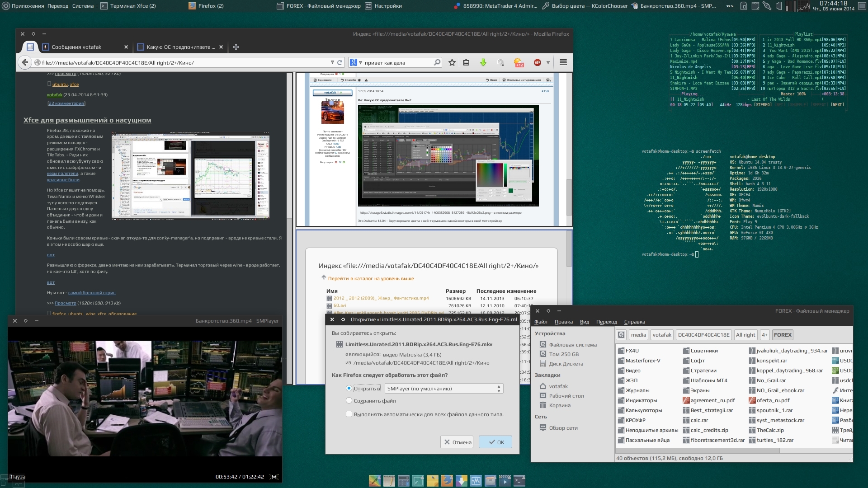Select 'Том 250 GB' in sidebar
Screen dimensions: 868x488
pos(564,354)
